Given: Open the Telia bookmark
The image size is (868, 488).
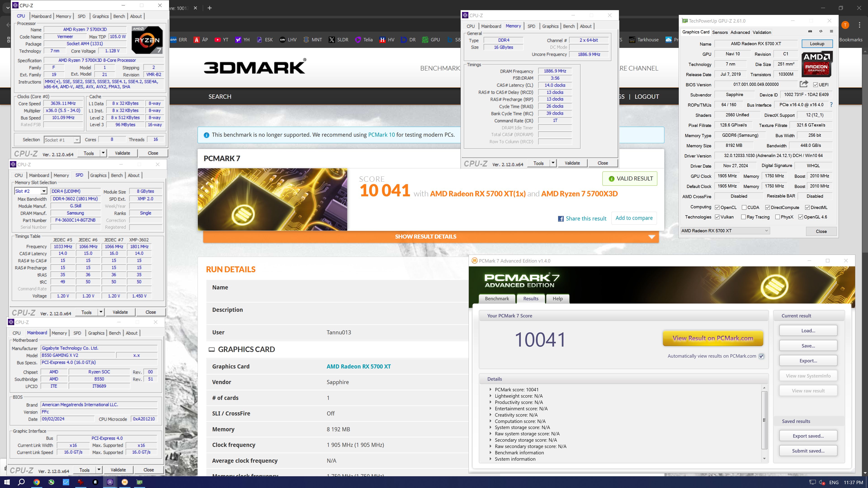Looking at the screenshot, I should (364, 40).
